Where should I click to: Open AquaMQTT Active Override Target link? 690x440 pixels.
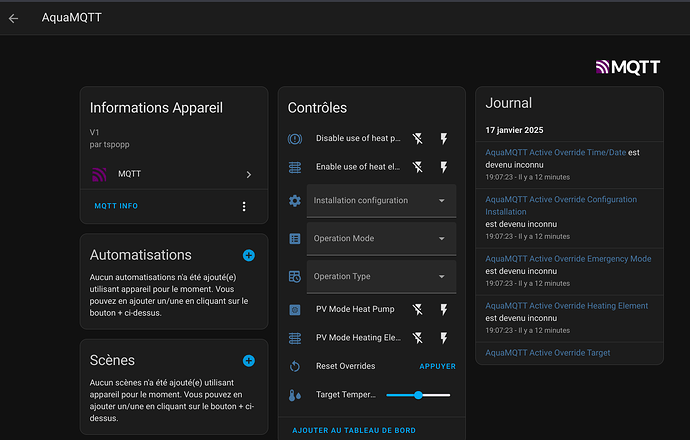click(547, 353)
